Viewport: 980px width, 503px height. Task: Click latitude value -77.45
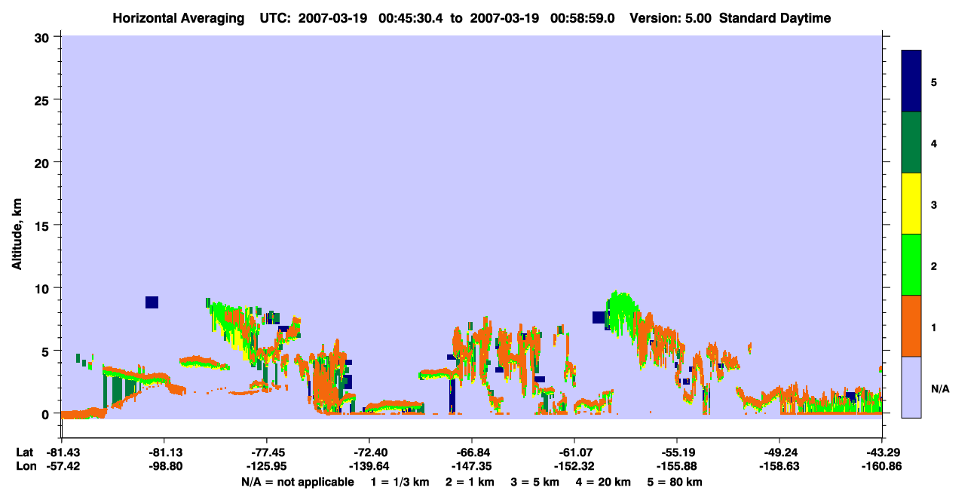point(266,452)
